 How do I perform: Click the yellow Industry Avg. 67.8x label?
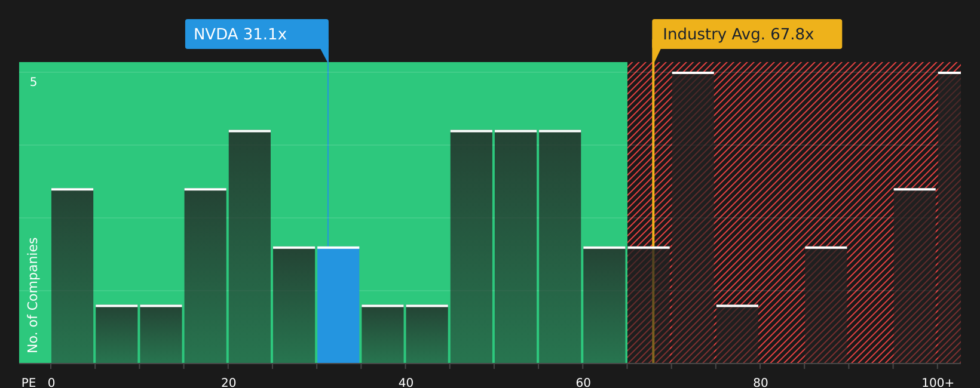click(x=747, y=34)
